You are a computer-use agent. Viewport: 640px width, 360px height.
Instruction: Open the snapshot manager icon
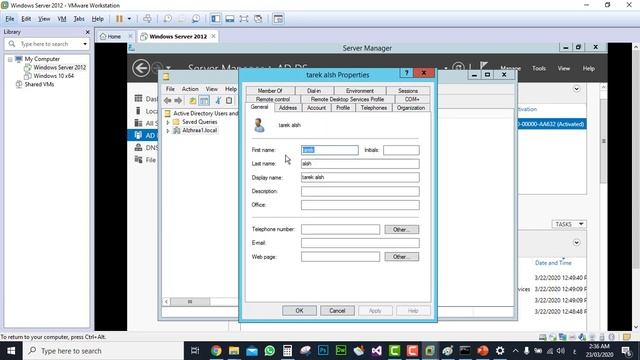(x=196, y=19)
